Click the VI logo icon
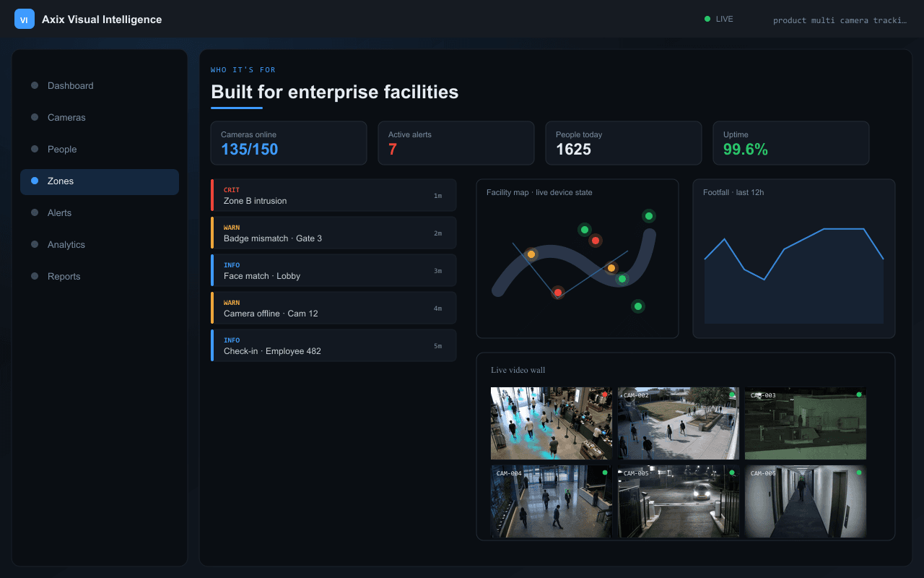This screenshot has height=578, width=924. click(x=25, y=20)
